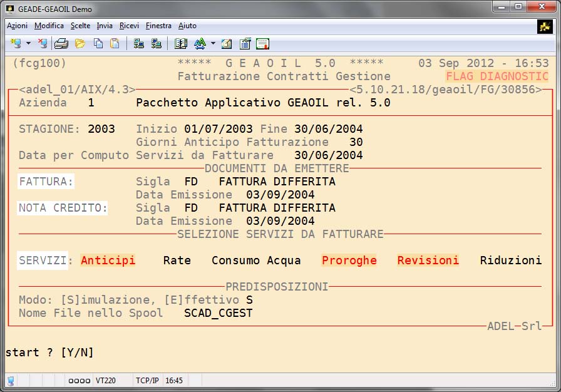Click the certificate icon in toolbar
Image resolution: width=561 pixels, height=392 pixels.
pyautogui.click(x=262, y=43)
